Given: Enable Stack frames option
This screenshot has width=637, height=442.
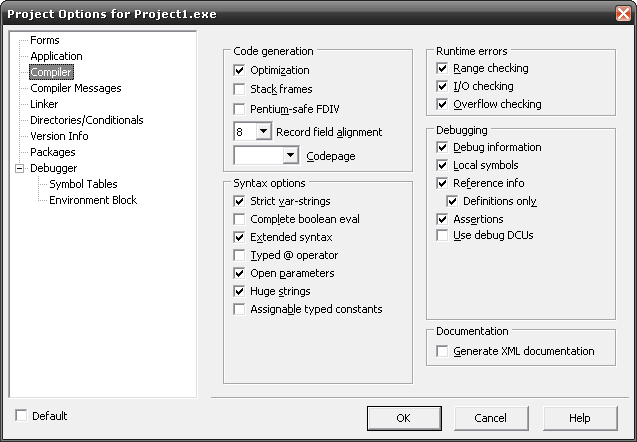Looking at the screenshot, I should [239, 89].
